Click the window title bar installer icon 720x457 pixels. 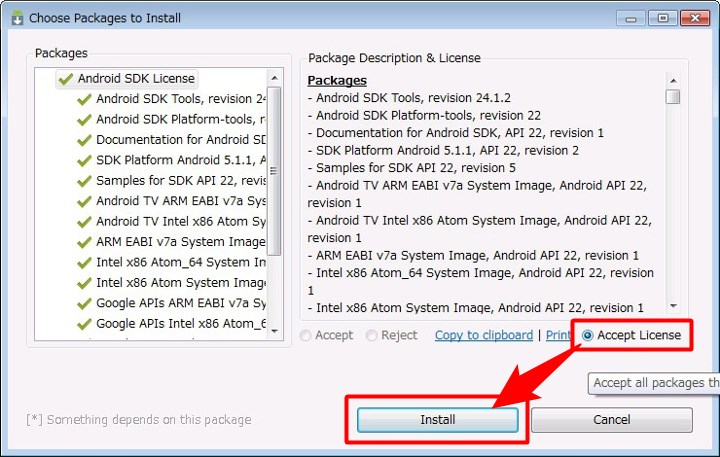(17, 17)
